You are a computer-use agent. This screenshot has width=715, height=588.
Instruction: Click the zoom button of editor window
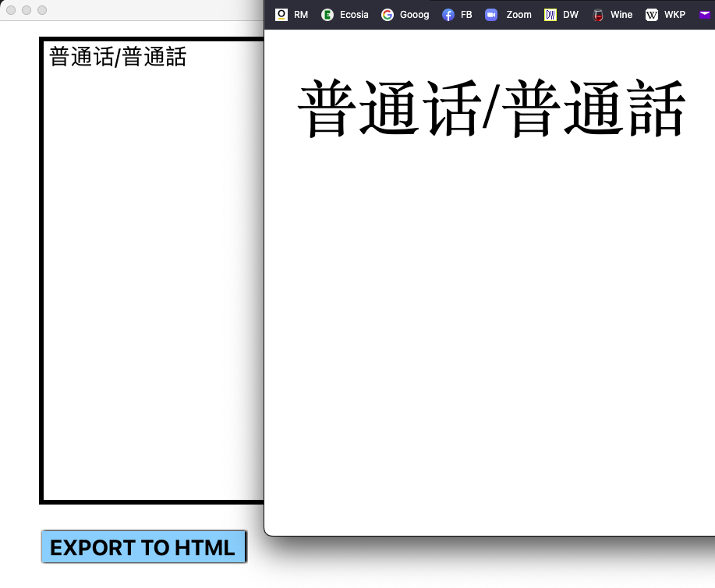tap(42, 10)
